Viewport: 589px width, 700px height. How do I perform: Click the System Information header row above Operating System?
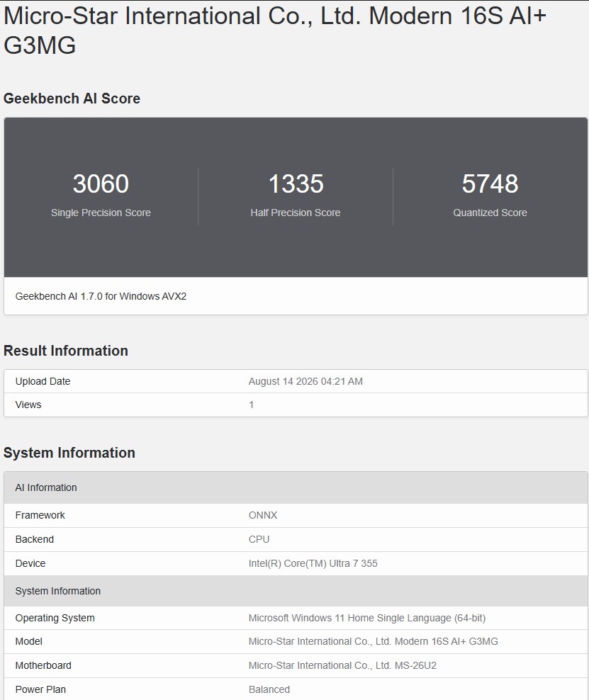tap(296, 591)
